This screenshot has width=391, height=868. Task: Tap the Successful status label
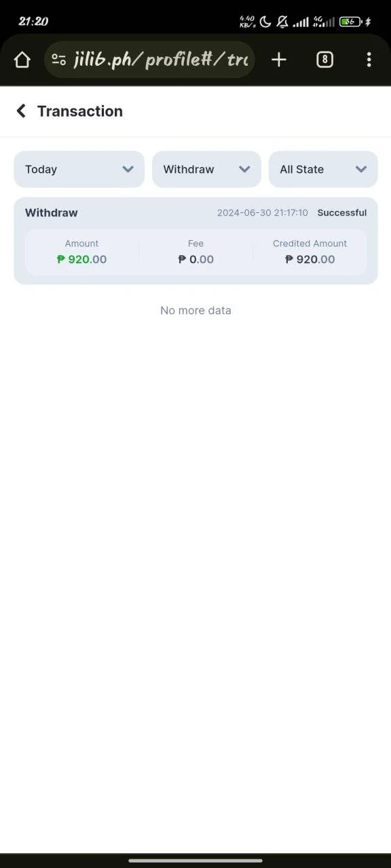(x=342, y=213)
